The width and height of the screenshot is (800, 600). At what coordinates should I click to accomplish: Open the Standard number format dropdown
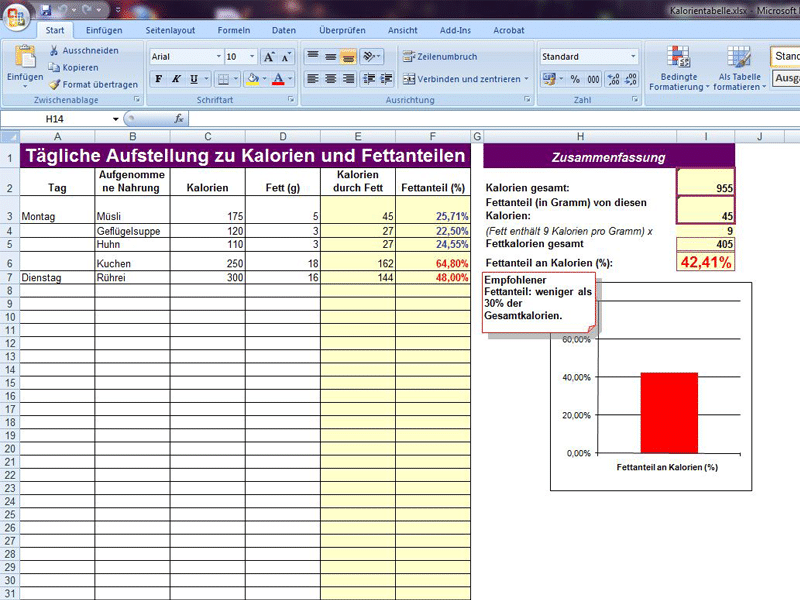click(x=633, y=57)
